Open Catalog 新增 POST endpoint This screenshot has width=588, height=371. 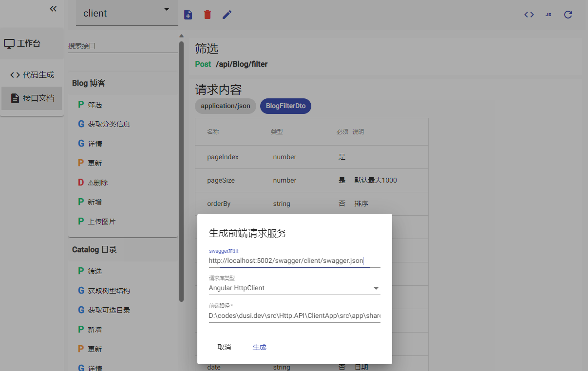tap(123, 330)
